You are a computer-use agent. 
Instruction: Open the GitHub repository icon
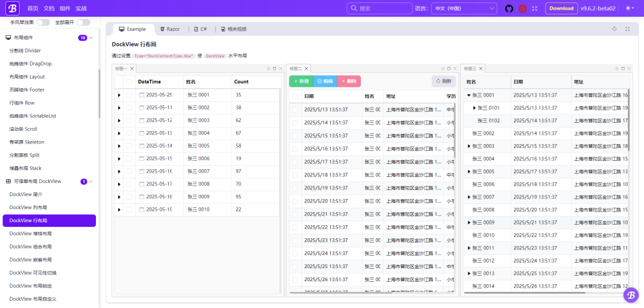coord(509,8)
